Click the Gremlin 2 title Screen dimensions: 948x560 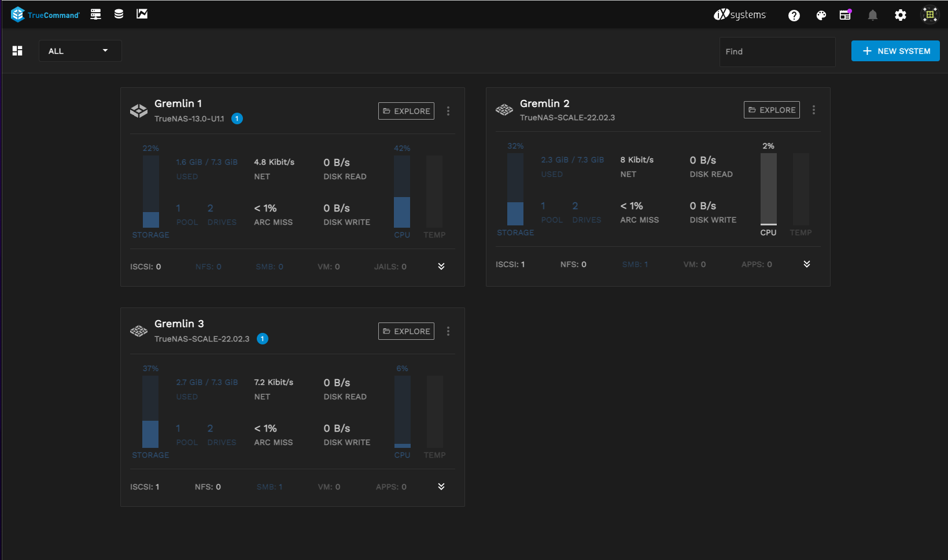545,103
